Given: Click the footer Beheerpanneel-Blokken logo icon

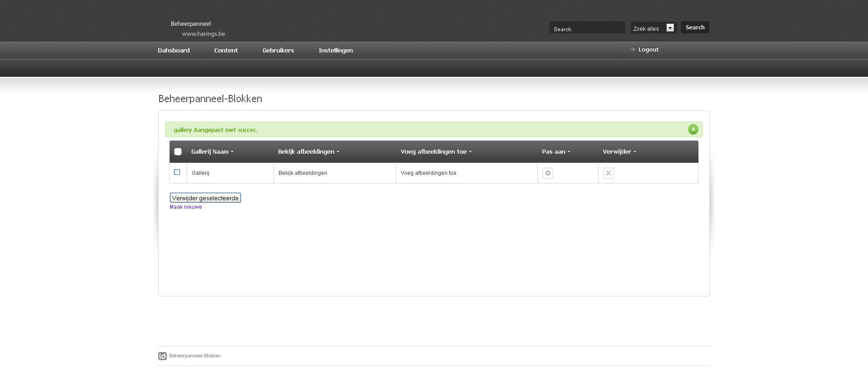Looking at the screenshot, I should pos(163,356).
